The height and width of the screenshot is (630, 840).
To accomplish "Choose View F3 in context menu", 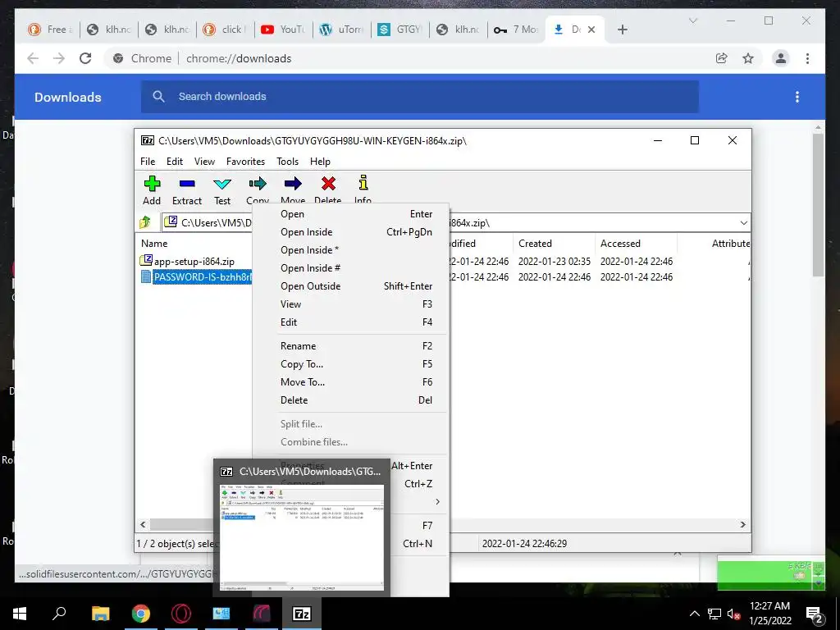I will (350, 304).
